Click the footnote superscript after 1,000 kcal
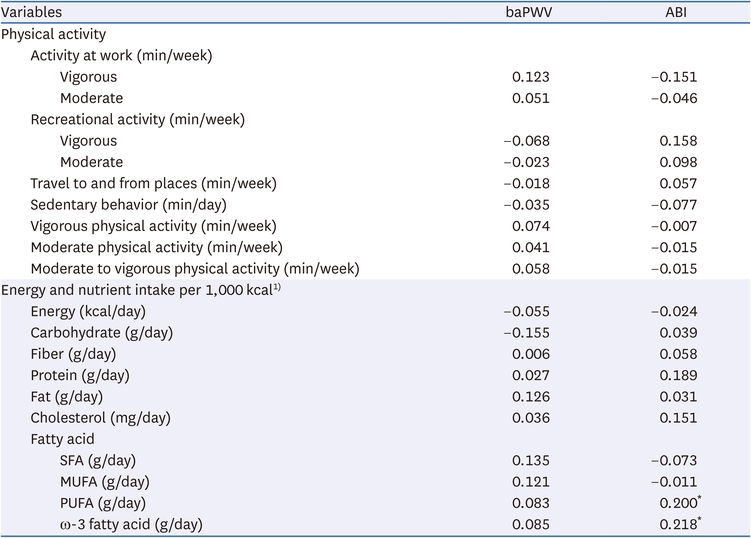The width and height of the screenshot is (751, 538). (277, 287)
